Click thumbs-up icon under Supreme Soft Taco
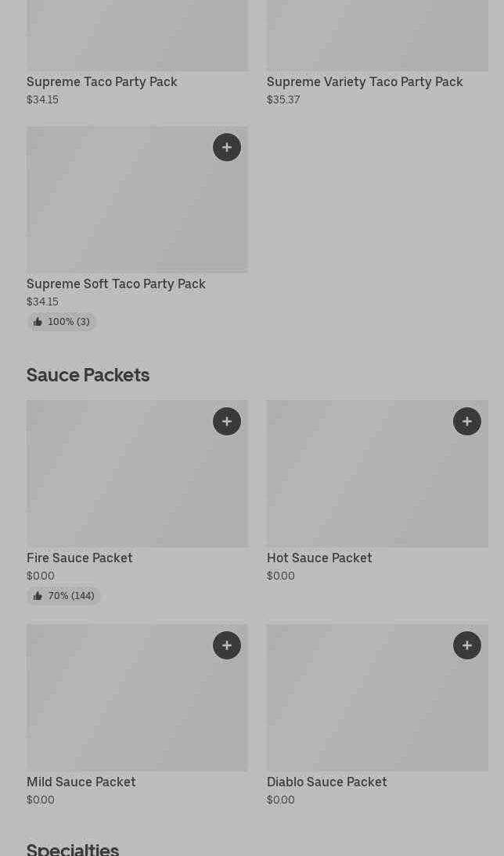 click(x=38, y=322)
